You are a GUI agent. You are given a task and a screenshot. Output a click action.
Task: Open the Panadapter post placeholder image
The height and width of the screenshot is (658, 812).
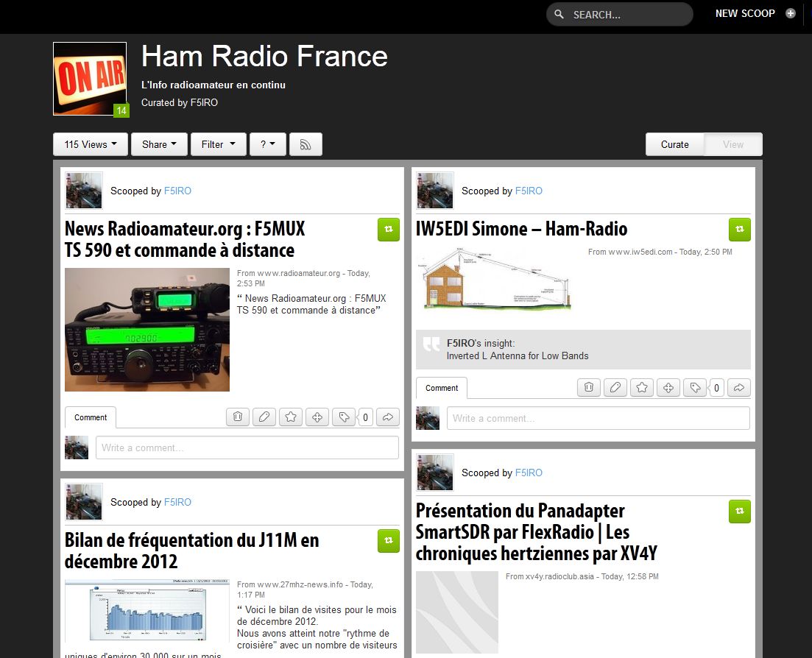[457, 612]
